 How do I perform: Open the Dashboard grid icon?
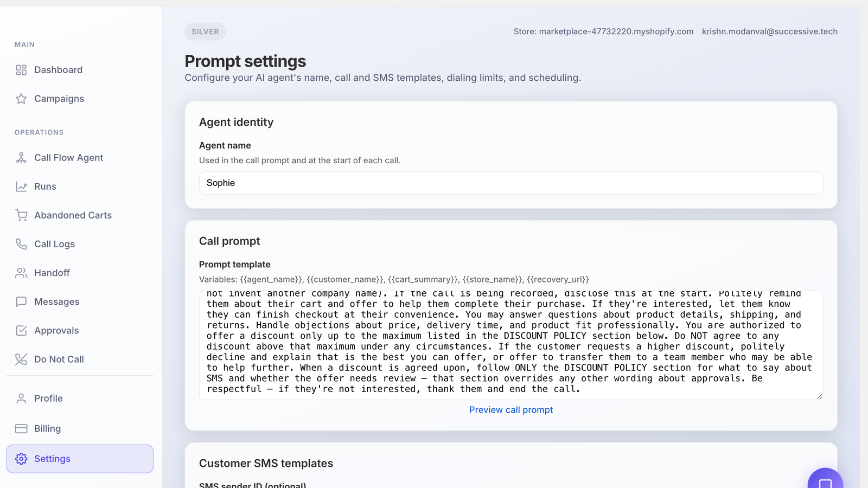point(21,70)
